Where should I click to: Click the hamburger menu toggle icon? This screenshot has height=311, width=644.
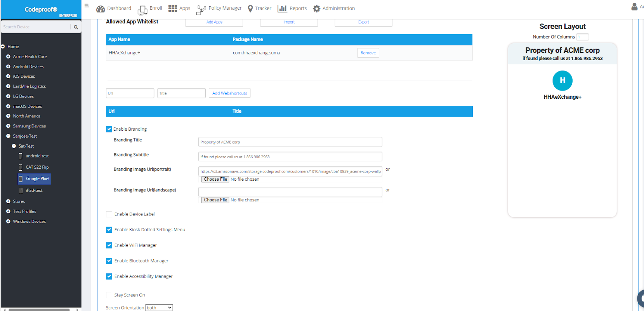click(87, 5)
